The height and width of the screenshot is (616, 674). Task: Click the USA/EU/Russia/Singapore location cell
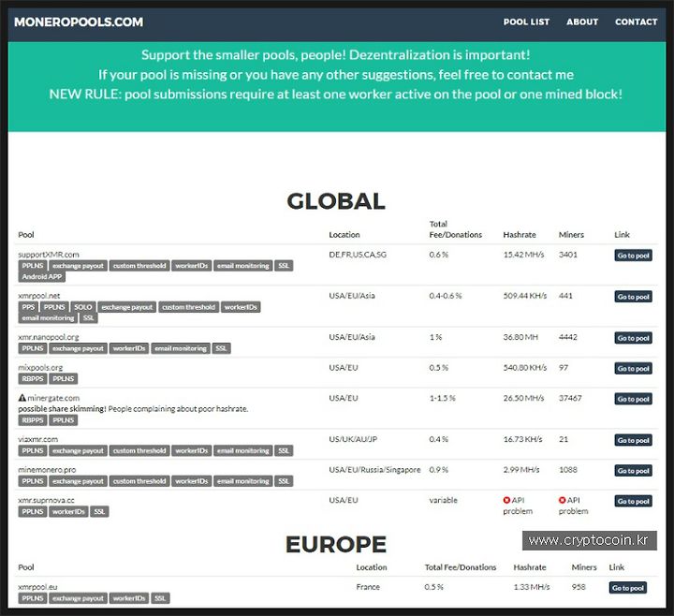[374, 470]
